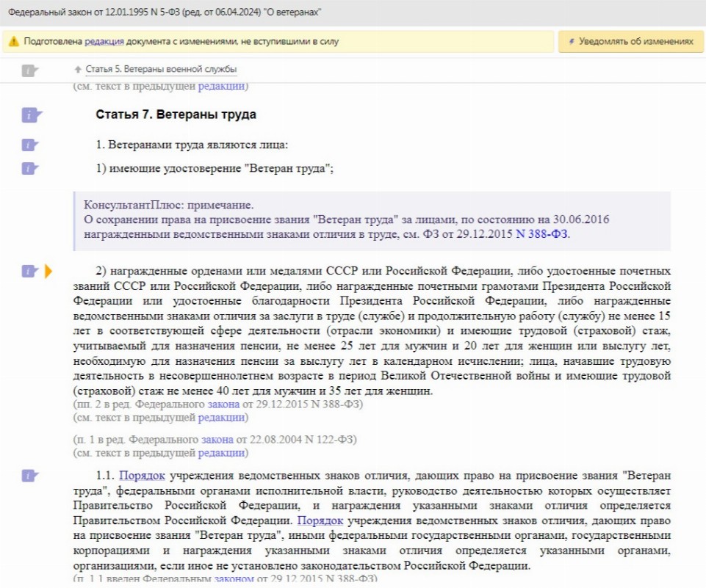Click orange bookmark arrow next to paragraph 2)
This screenshot has width=706, height=588.
(x=48, y=272)
